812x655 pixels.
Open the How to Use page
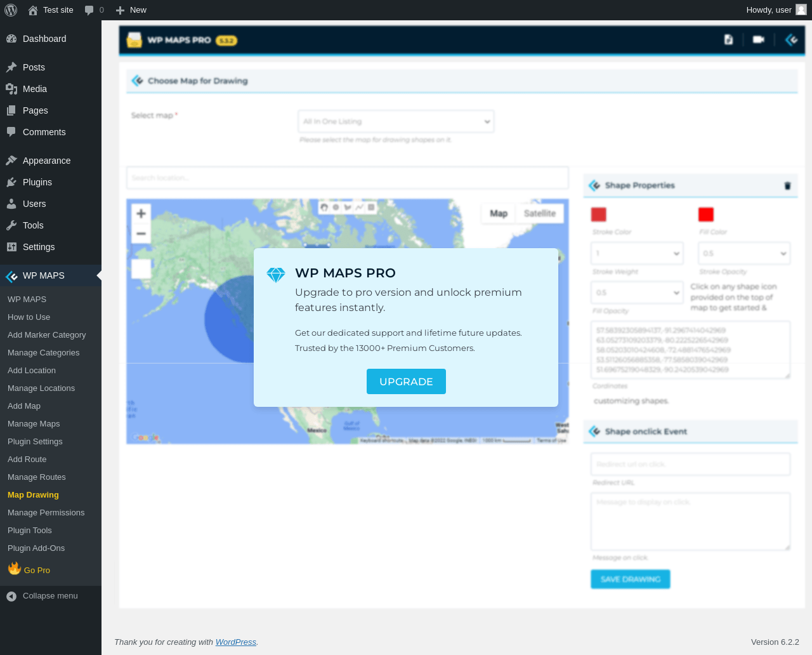tap(29, 317)
